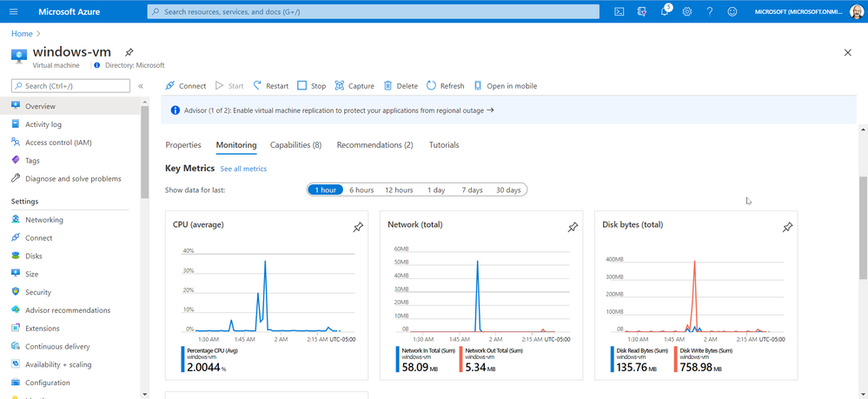Focus the sidebar Search (Ctrl+/) field
The image size is (868, 399).
click(70, 86)
